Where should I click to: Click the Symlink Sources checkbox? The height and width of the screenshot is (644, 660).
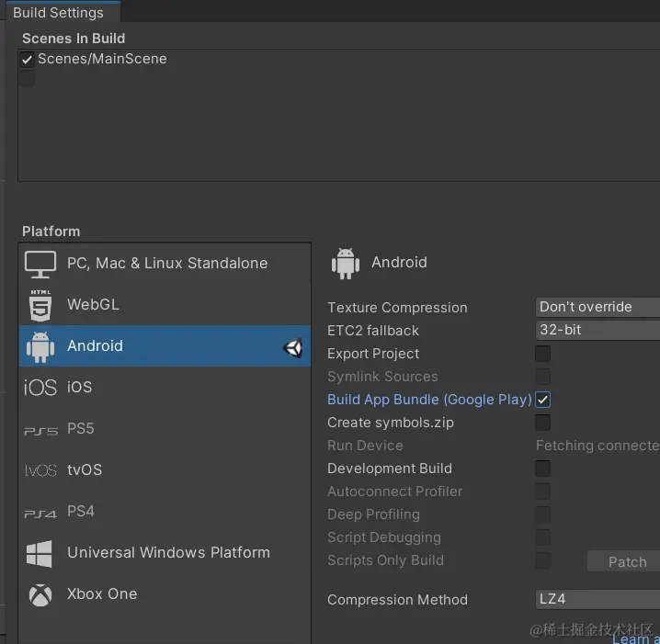pyautogui.click(x=542, y=377)
